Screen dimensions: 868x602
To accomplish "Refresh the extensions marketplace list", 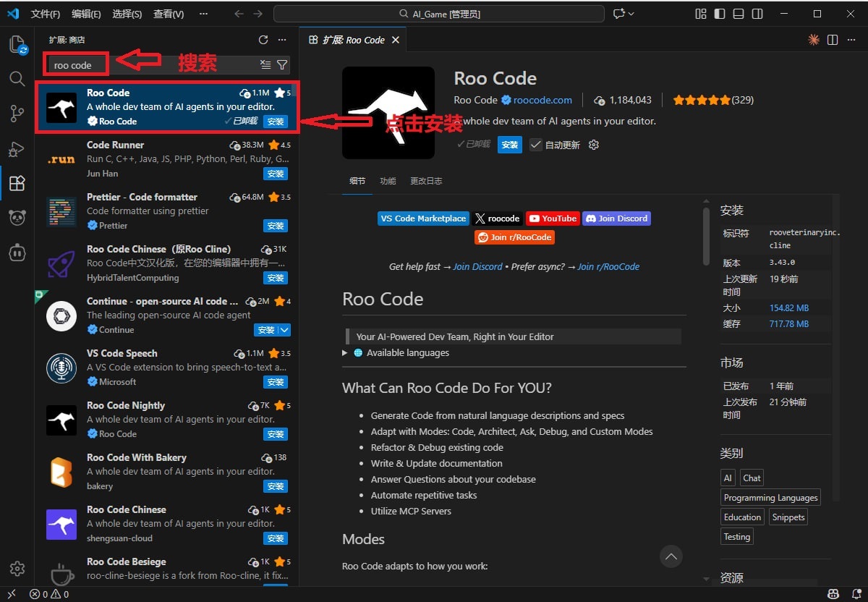I will [263, 40].
